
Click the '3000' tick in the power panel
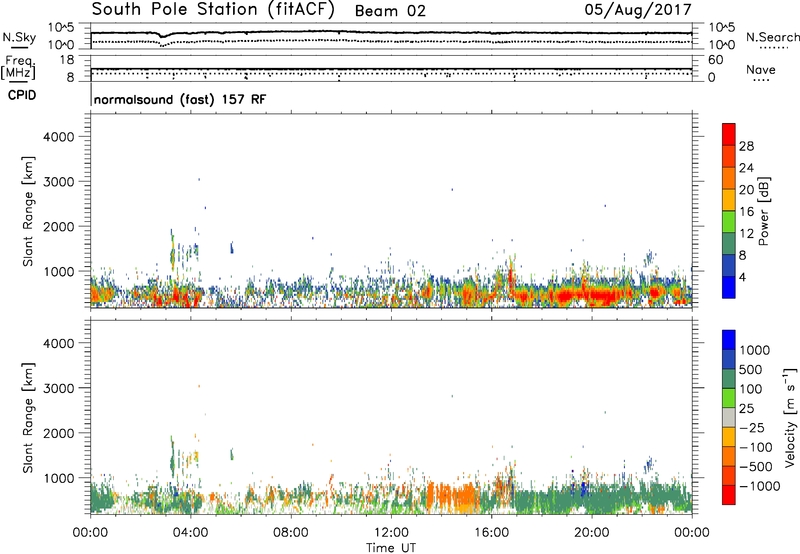pyautogui.click(x=58, y=182)
